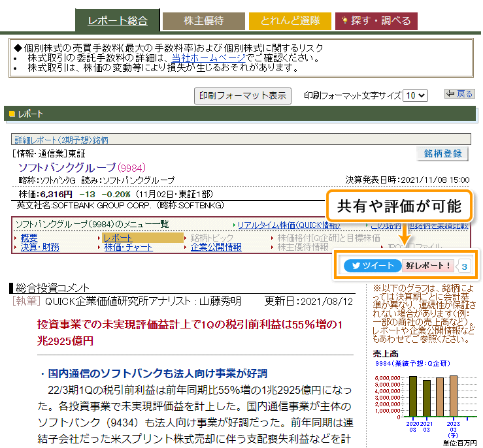The width and height of the screenshot is (483, 448).
Task: Click the red headline about 1Q税引前利益
Action: tap(190, 332)
